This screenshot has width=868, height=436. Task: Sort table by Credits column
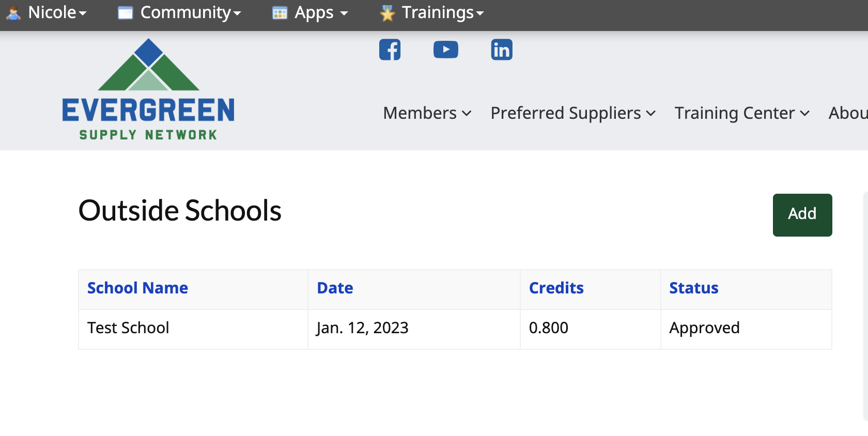[556, 288]
